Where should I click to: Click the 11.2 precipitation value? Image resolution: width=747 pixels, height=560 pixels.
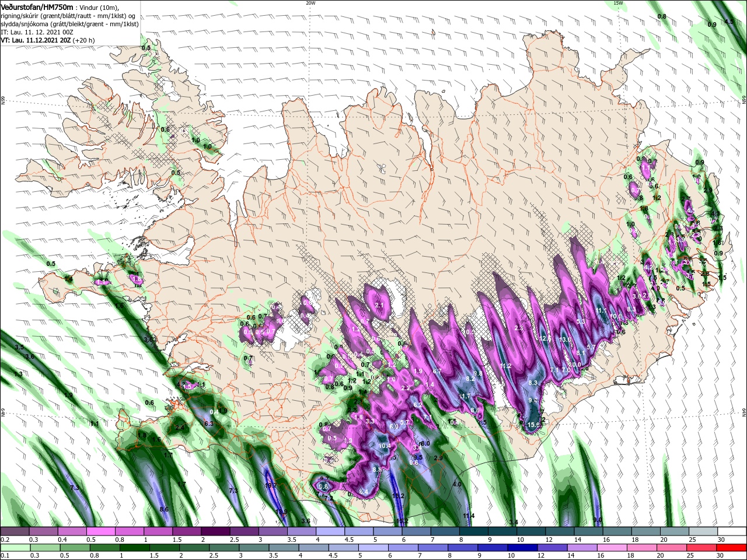click(505, 366)
